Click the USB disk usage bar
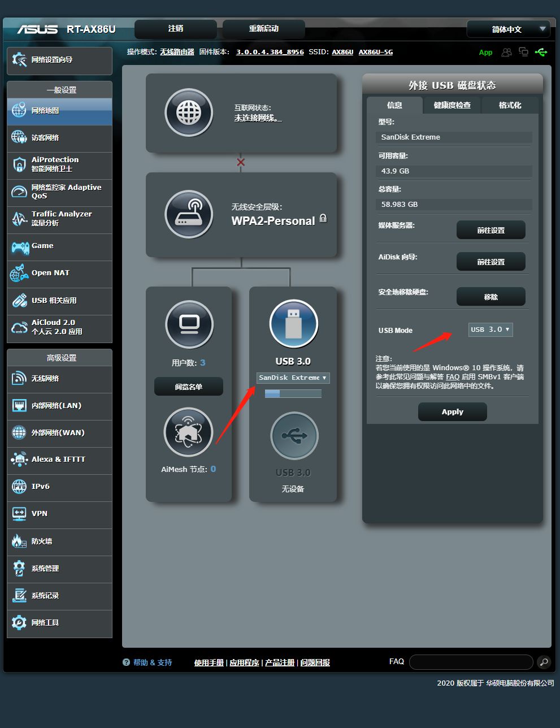Viewport: 560px width, 728px height. [293, 393]
